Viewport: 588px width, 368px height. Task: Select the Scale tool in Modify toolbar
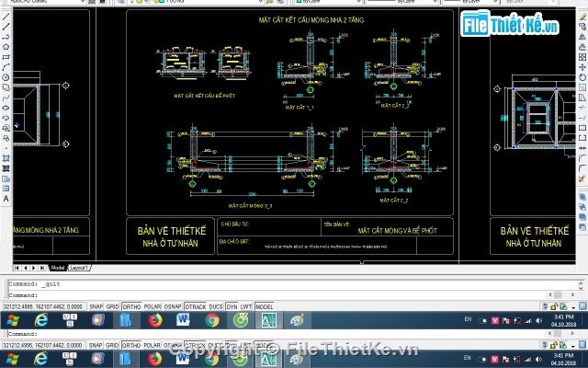[x=582, y=87]
